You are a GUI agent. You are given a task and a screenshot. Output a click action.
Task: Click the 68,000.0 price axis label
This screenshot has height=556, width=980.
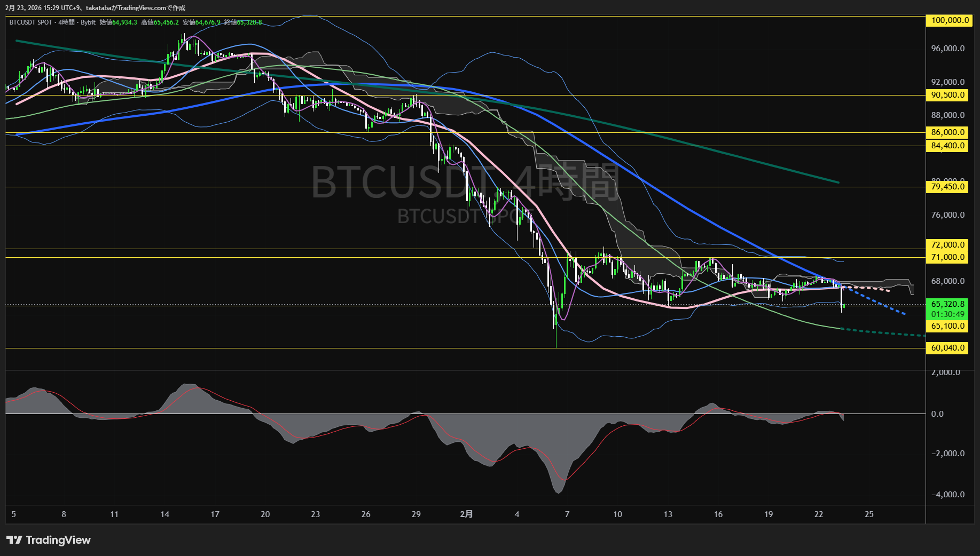948,281
